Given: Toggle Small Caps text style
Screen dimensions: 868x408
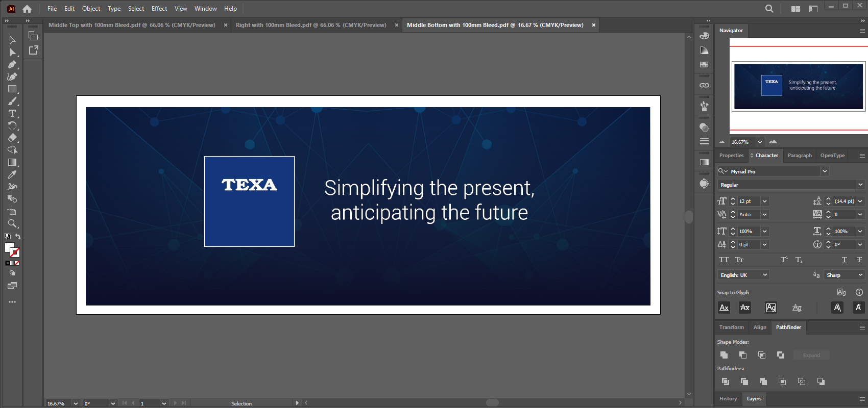Looking at the screenshot, I should 739,260.
